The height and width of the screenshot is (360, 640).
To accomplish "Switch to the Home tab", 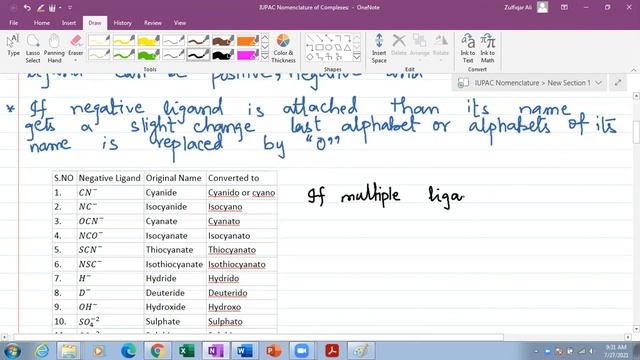I will click(x=42, y=23).
